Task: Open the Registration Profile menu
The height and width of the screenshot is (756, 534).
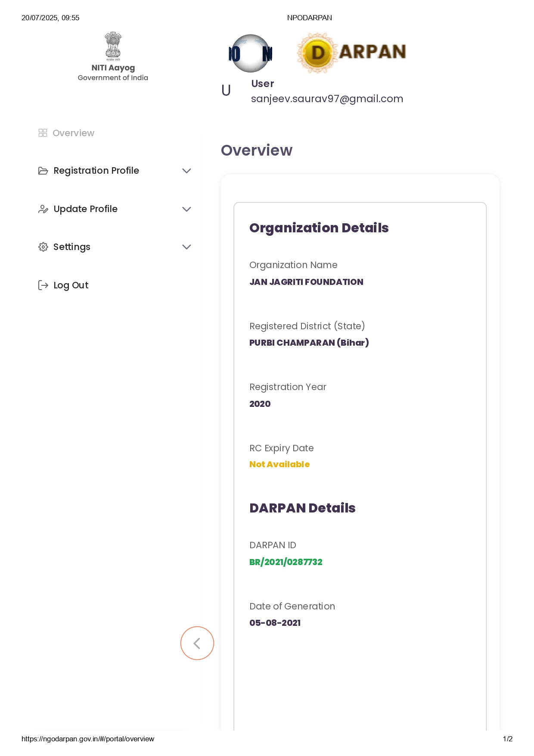Action: pyautogui.click(x=96, y=171)
